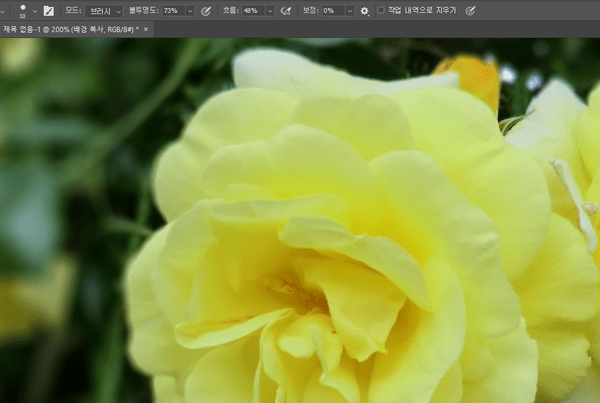600x403 pixels.
Task: Open the 모드 dropdown showing 브러시
Action: [105, 11]
